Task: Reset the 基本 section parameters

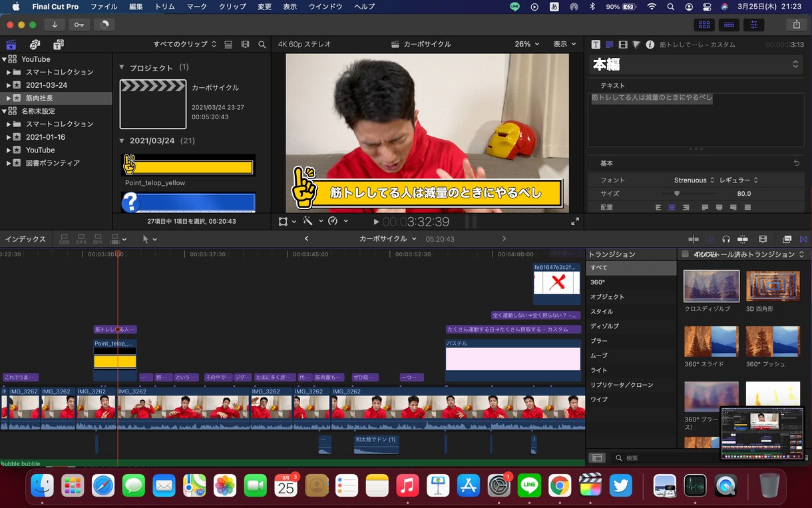Action: click(797, 163)
